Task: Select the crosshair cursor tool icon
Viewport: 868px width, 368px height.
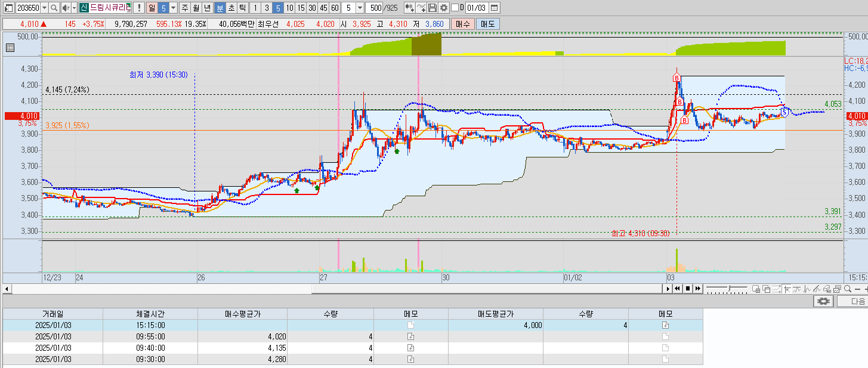Action: [x=787, y=289]
